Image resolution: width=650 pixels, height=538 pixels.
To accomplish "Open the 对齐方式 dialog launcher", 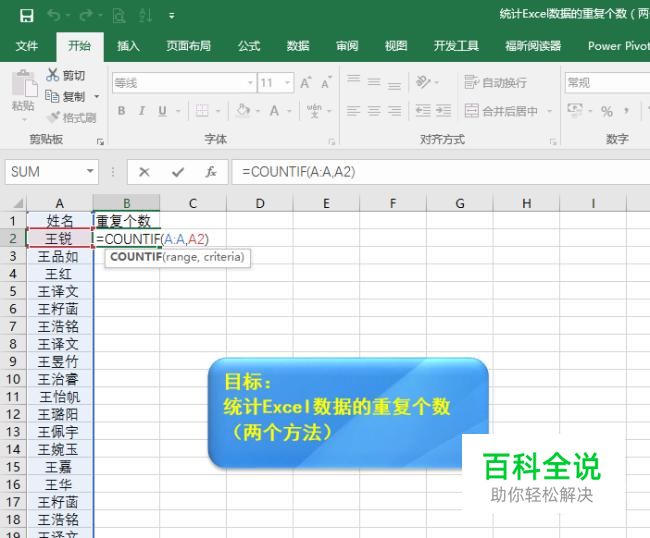I will pyautogui.click(x=553, y=141).
